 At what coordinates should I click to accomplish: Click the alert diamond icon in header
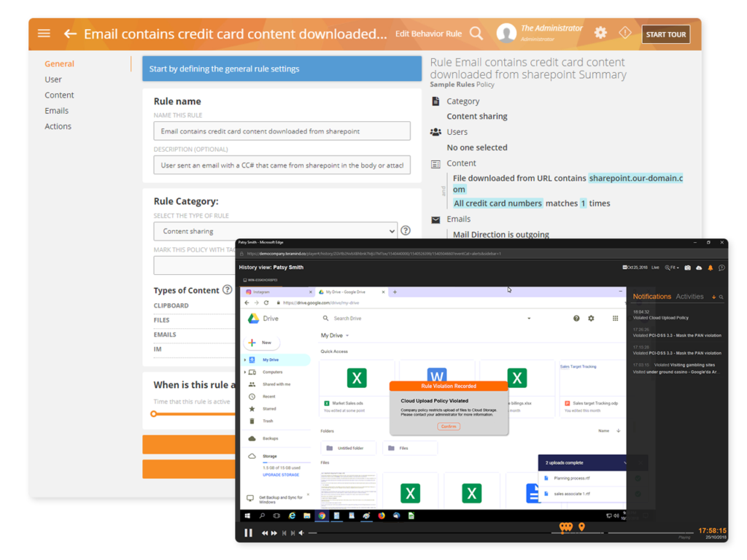click(625, 33)
